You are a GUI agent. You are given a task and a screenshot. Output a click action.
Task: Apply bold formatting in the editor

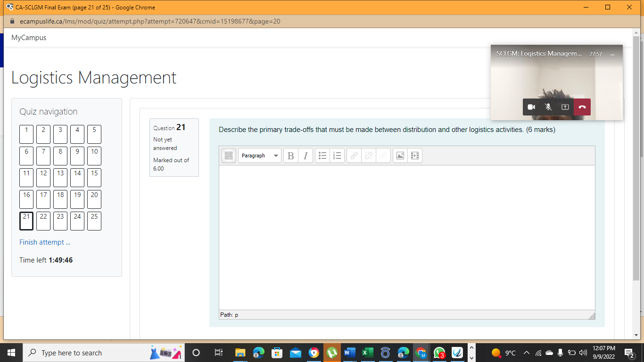[291, 156]
